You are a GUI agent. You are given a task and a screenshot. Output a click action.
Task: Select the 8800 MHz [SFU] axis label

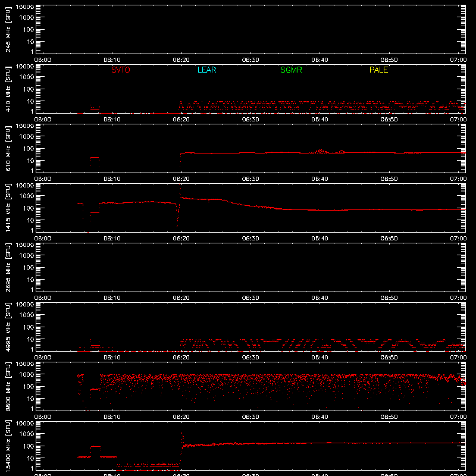click(x=8, y=387)
